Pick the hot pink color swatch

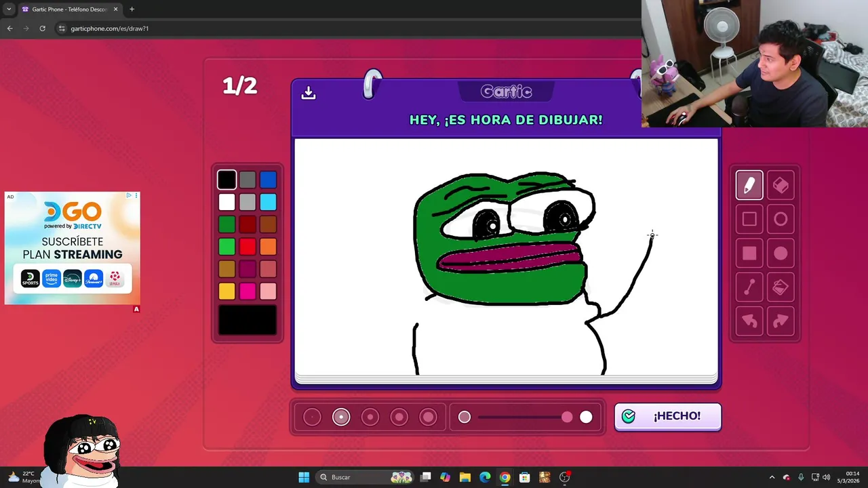click(x=248, y=291)
